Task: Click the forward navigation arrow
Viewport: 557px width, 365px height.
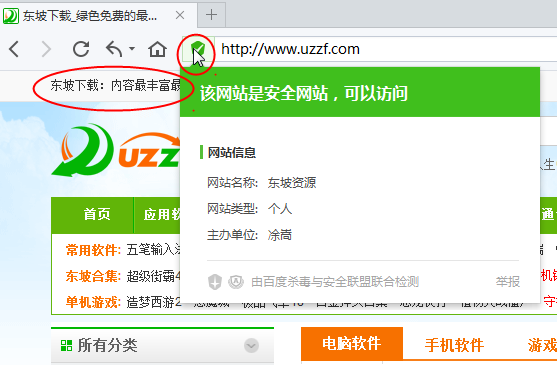Action: [x=46, y=49]
